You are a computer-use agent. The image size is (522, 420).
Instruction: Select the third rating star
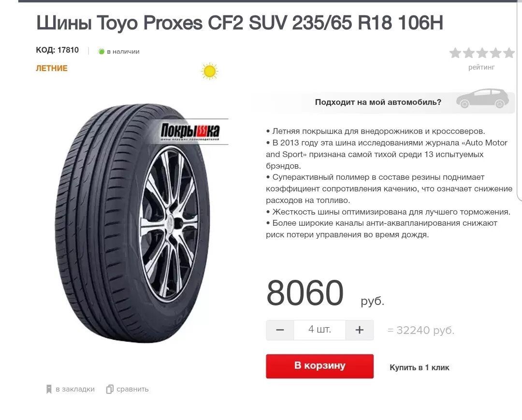(x=482, y=53)
